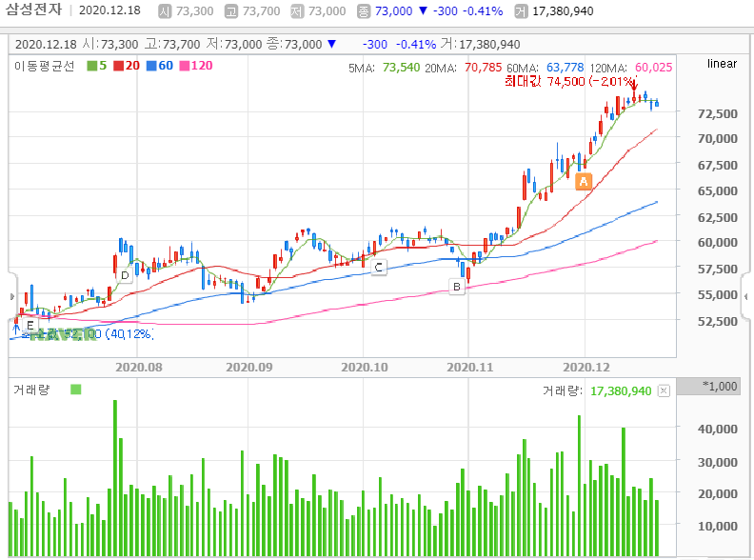The width and height of the screenshot is (754, 560).
Task: Click the 2020.09 axis label
Action: [249, 367]
